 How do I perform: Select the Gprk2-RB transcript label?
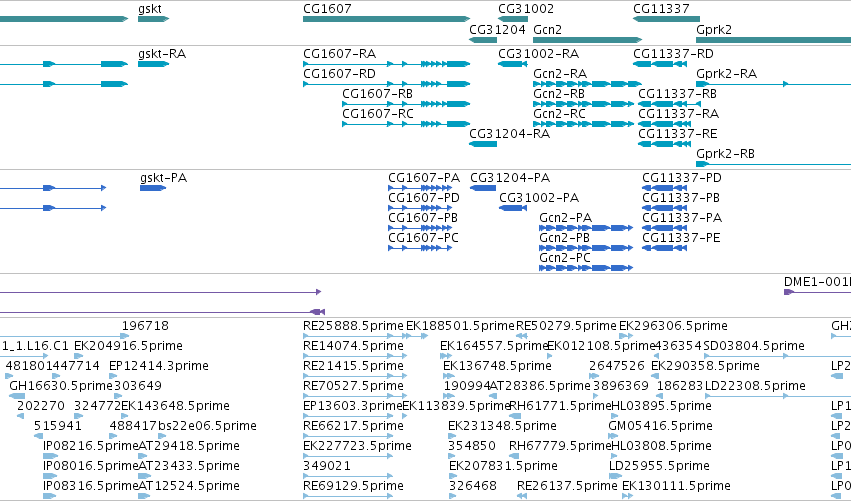pos(726,154)
